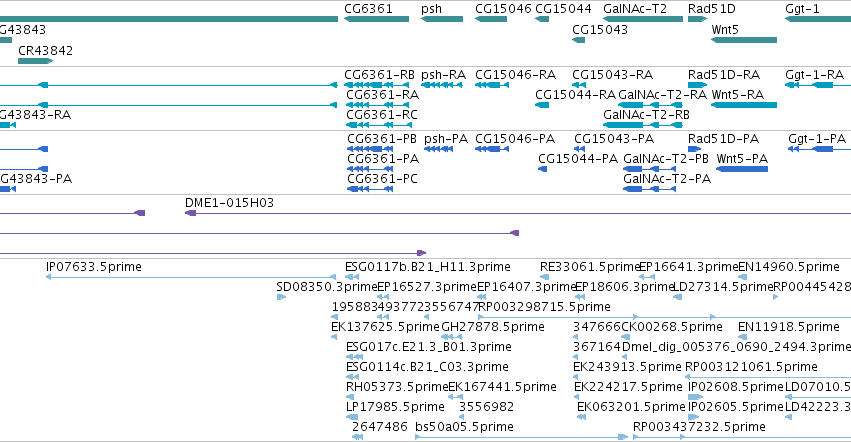Image resolution: width=851 pixels, height=442 pixels.
Task: Select the GalNAc-T2 gene feature
Action: [643, 19]
